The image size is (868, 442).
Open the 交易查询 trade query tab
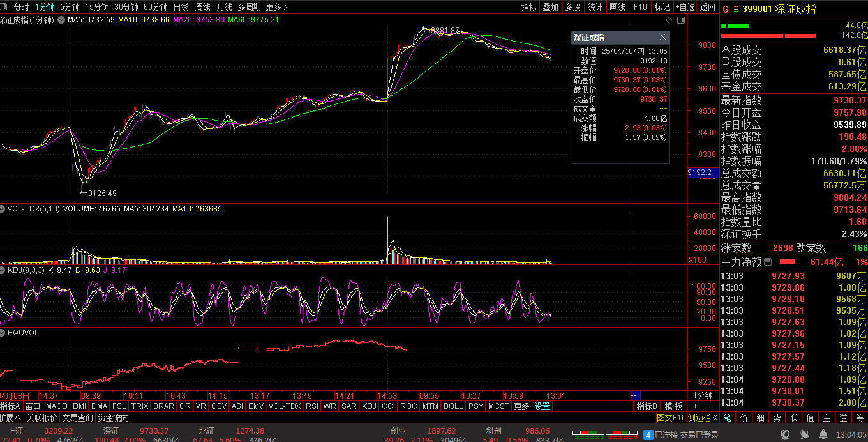78,418
